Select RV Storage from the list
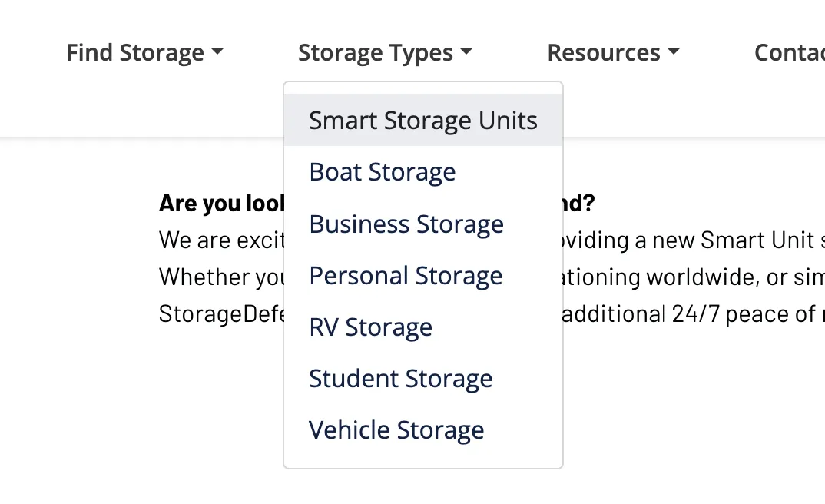825x504 pixels. 423,327
